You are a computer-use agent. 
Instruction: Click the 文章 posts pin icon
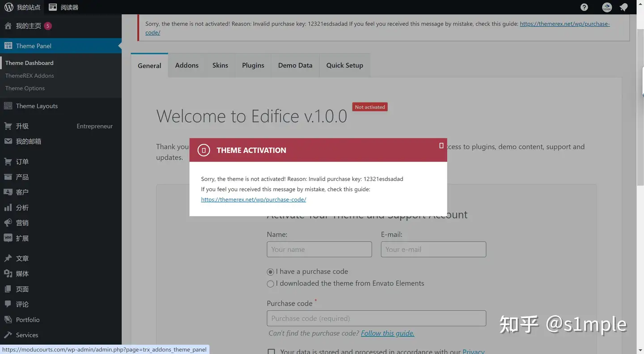(8, 258)
